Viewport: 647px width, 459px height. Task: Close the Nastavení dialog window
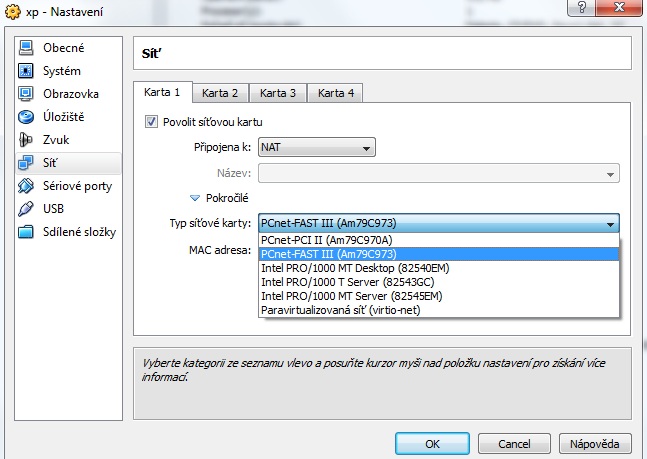point(619,7)
